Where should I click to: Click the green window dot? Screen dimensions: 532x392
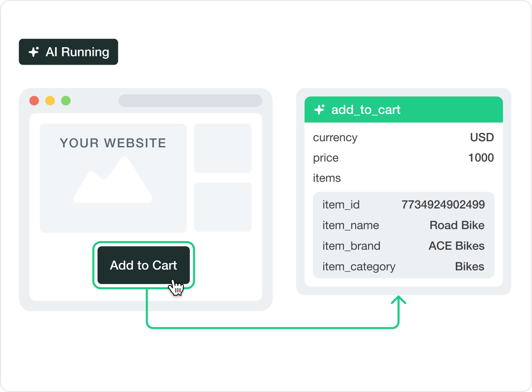click(66, 101)
